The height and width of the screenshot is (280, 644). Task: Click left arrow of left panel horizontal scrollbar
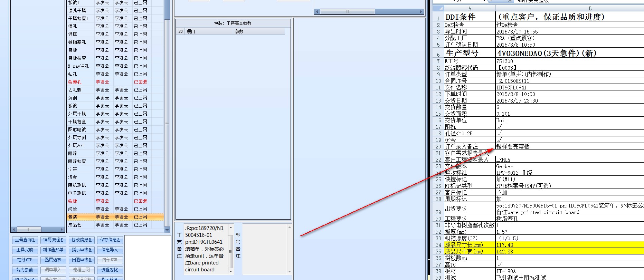pos(13,229)
